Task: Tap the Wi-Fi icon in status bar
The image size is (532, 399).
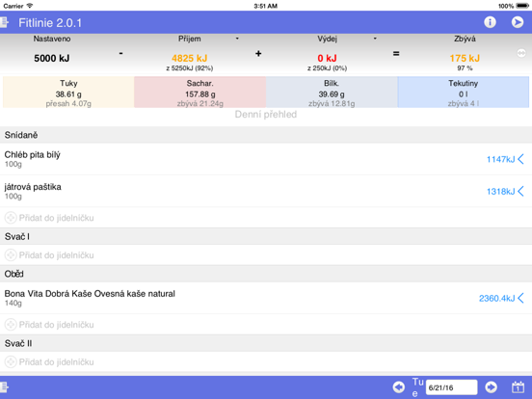Action: (30, 6)
